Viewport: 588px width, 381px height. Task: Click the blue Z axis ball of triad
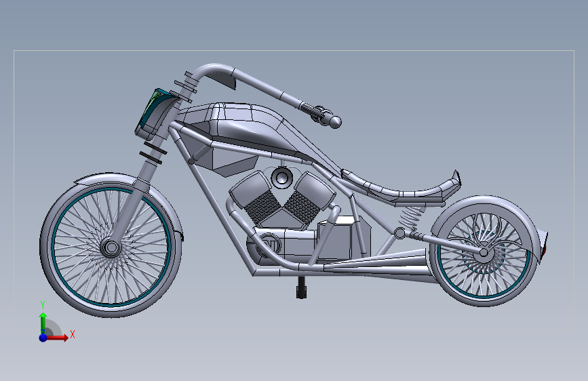43,338
